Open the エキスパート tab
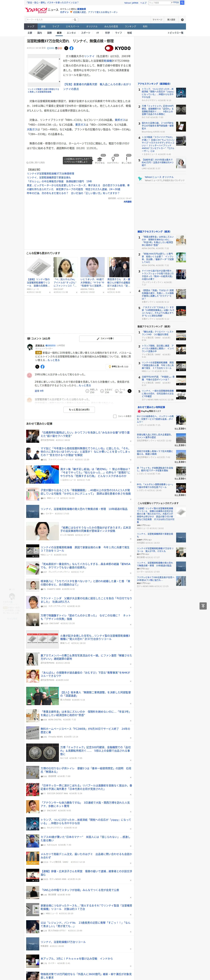Viewport: 210px width, 980px height. (x=72, y=27)
